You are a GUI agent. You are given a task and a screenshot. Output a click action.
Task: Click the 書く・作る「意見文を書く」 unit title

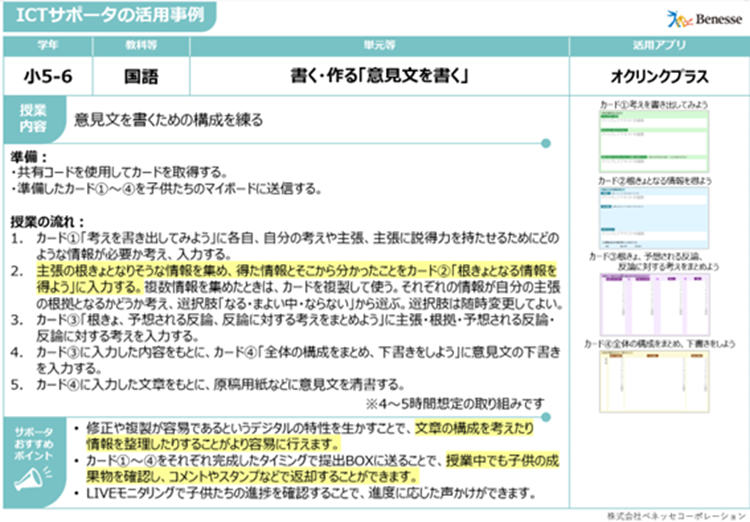pos(364,75)
